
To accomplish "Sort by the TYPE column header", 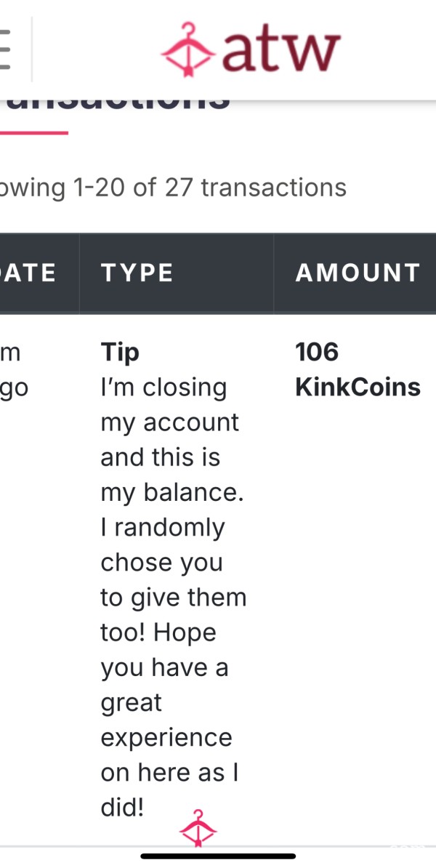I will [x=137, y=273].
